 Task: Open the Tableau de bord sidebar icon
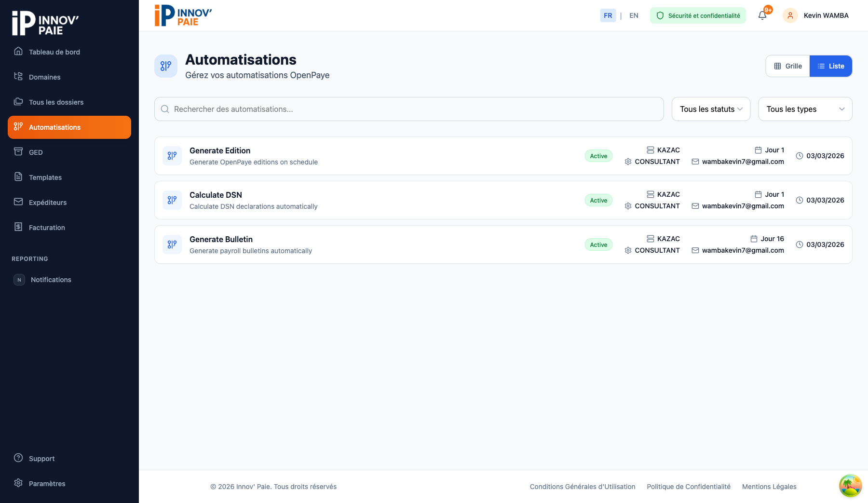coord(18,52)
